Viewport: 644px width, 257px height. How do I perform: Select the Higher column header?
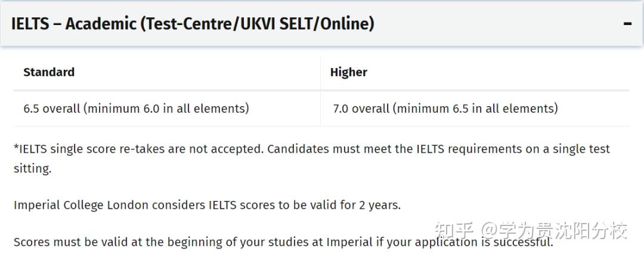[348, 72]
